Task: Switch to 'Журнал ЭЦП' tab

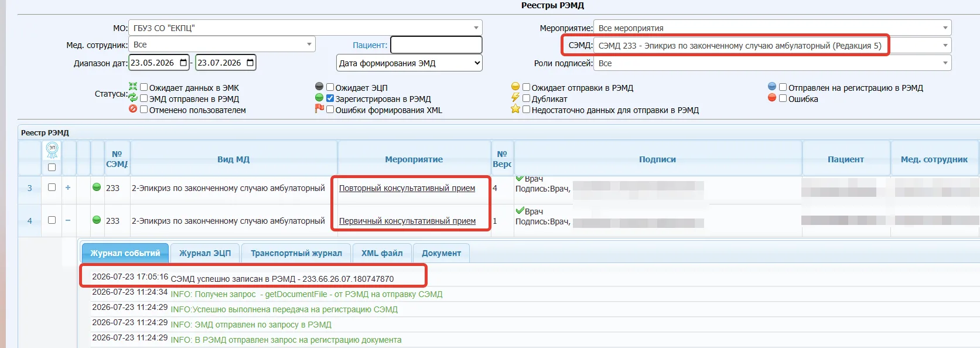Action: pyautogui.click(x=205, y=253)
